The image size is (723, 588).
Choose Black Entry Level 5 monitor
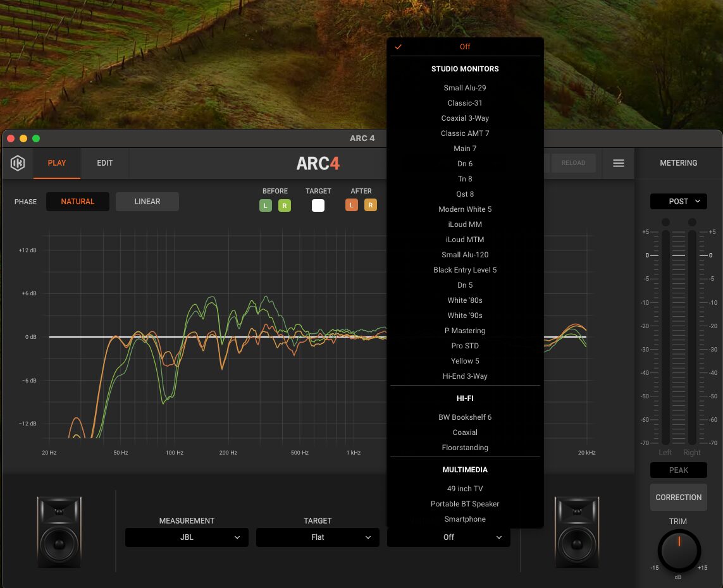[x=465, y=270]
